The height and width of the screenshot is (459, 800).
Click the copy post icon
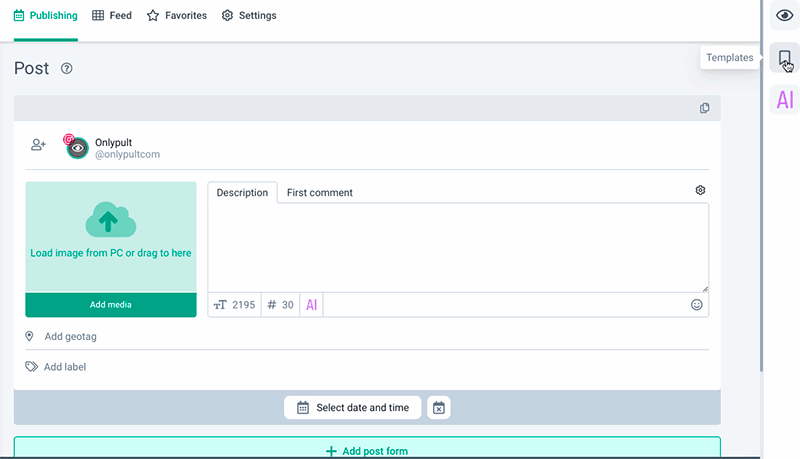coord(705,108)
